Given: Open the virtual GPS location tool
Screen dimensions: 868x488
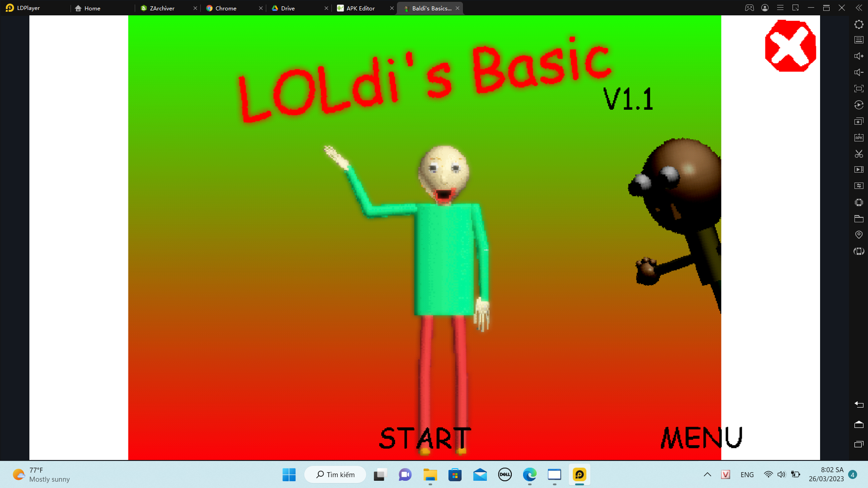Looking at the screenshot, I should [859, 235].
